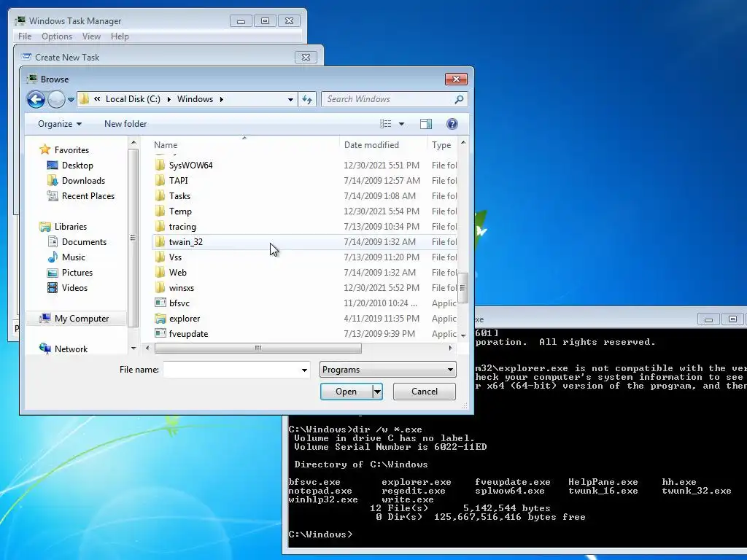
Task: Click the search magnifier icon
Action: [459, 99]
